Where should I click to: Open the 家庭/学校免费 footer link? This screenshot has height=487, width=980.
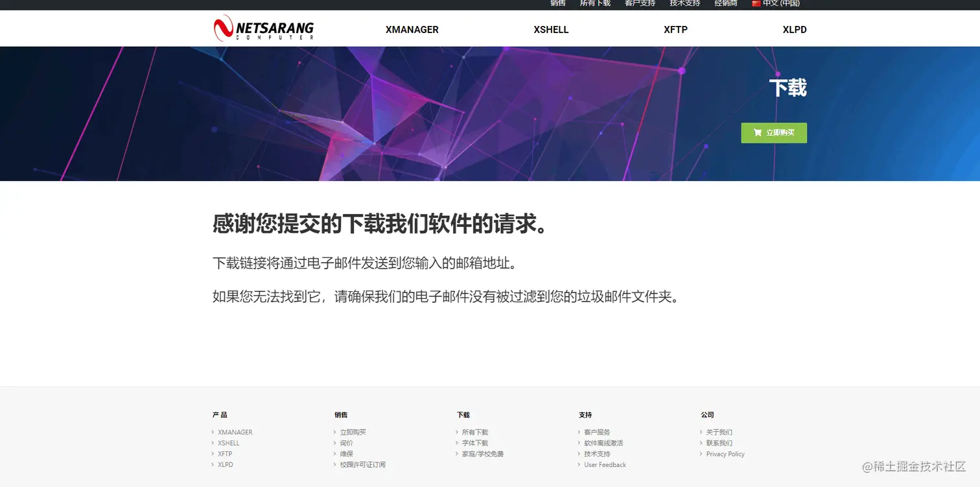click(484, 453)
